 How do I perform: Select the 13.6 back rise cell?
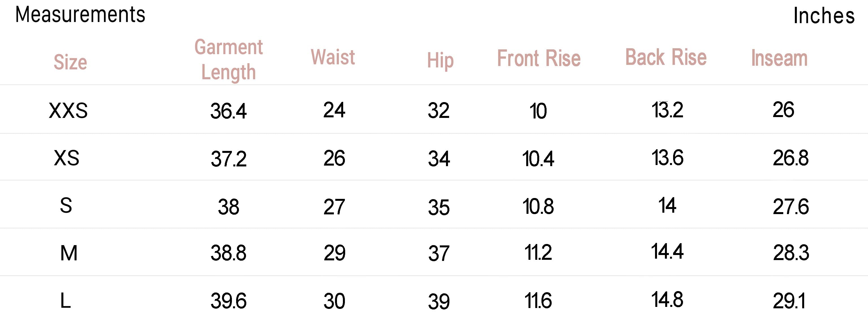click(x=667, y=157)
